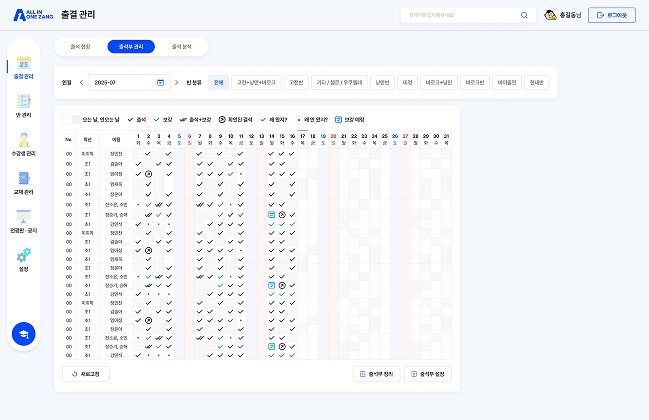This screenshot has height=420, width=649.
Task: Click the grade column header beside No.
Action: [87, 140]
